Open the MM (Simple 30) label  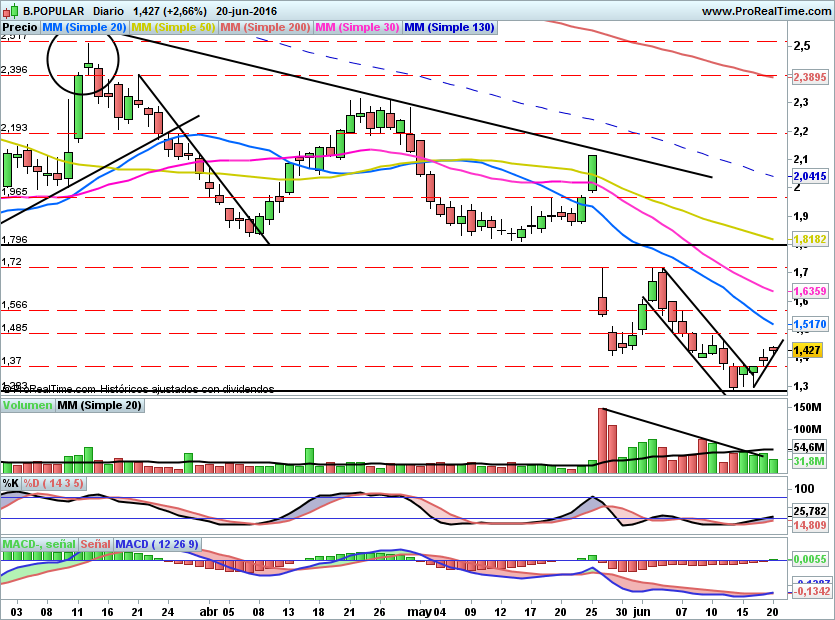tap(357, 27)
